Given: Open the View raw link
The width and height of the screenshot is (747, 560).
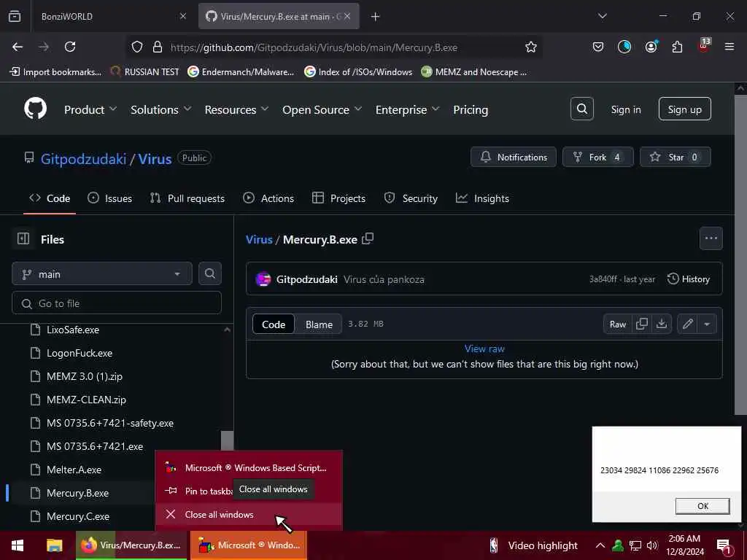Looking at the screenshot, I should [484, 349].
